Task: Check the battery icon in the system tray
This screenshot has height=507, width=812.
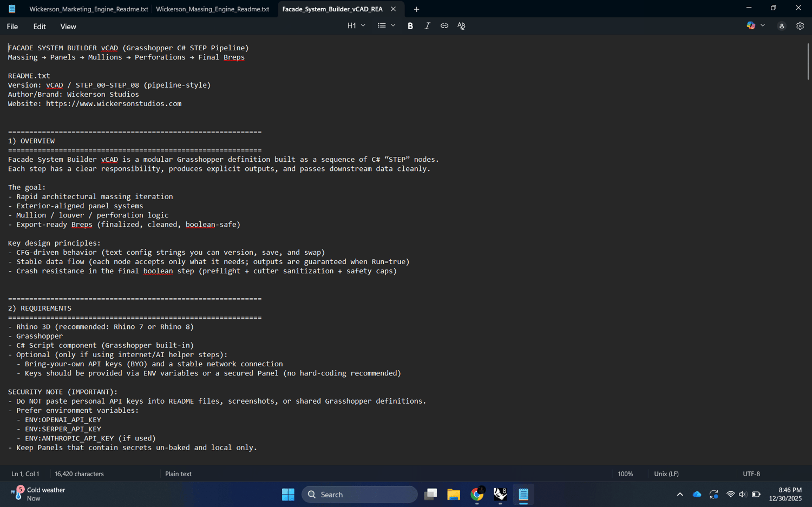Action: coord(756,495)
